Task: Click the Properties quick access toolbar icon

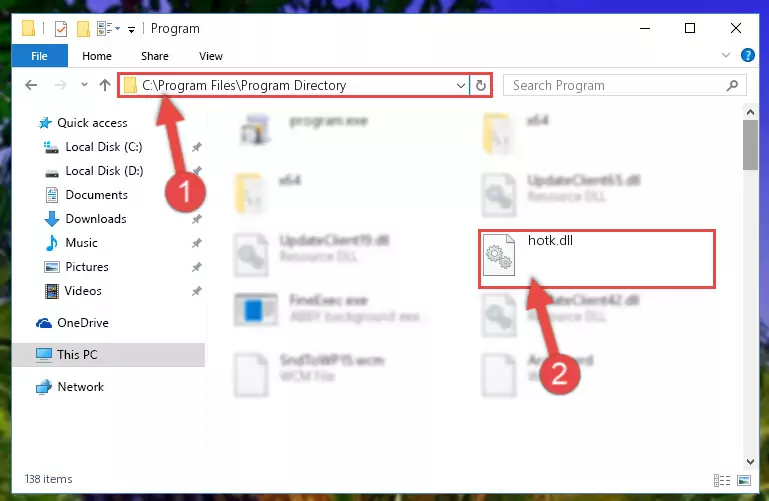Action: [x=61, y=29]
